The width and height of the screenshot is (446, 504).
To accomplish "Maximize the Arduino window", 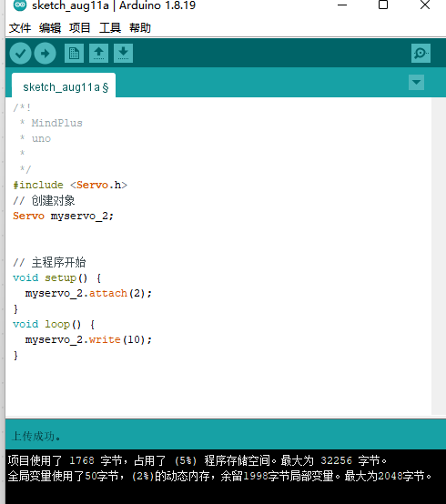I will point(383,5).
